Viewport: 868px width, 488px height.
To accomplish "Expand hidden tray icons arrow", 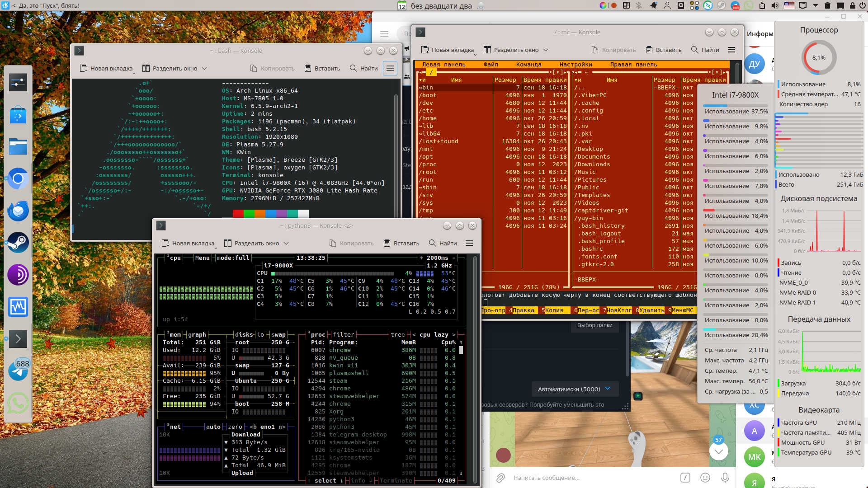I will 816,5.
